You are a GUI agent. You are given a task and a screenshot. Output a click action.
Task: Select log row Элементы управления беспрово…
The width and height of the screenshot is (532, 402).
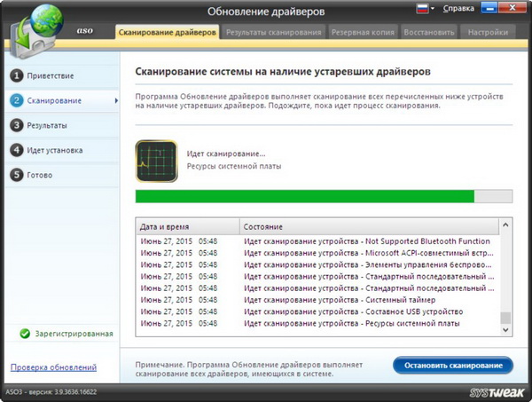317,264
